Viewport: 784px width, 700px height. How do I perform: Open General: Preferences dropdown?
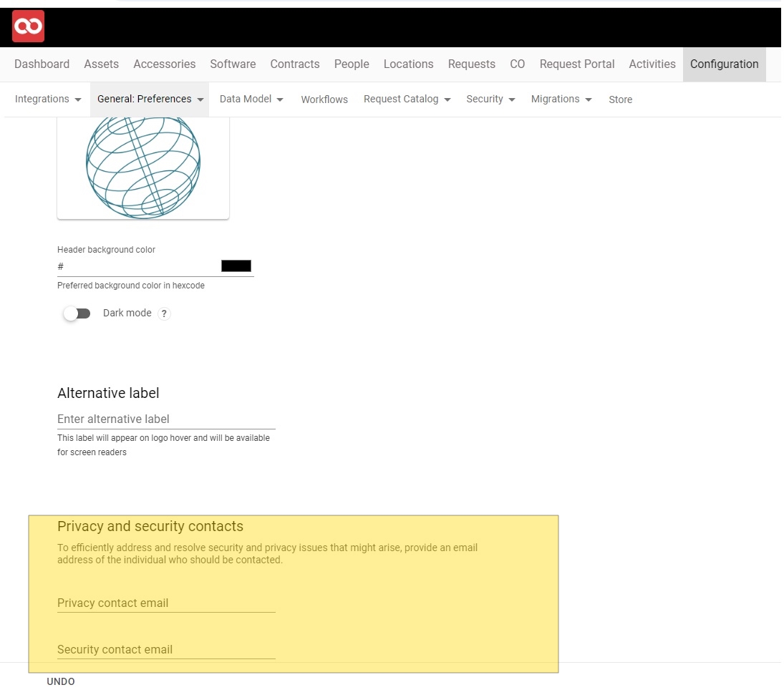tap(150, 99)
